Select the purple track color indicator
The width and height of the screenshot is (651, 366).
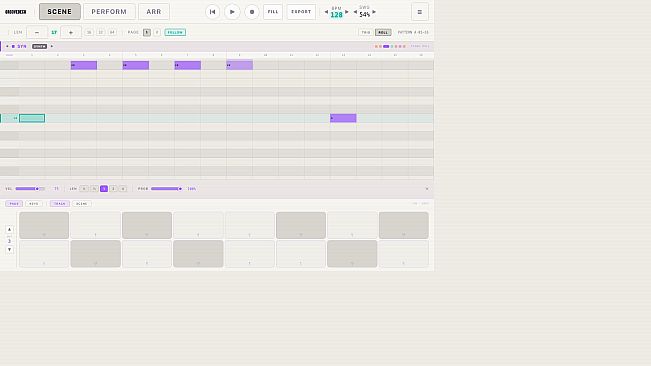coord(386,46)
